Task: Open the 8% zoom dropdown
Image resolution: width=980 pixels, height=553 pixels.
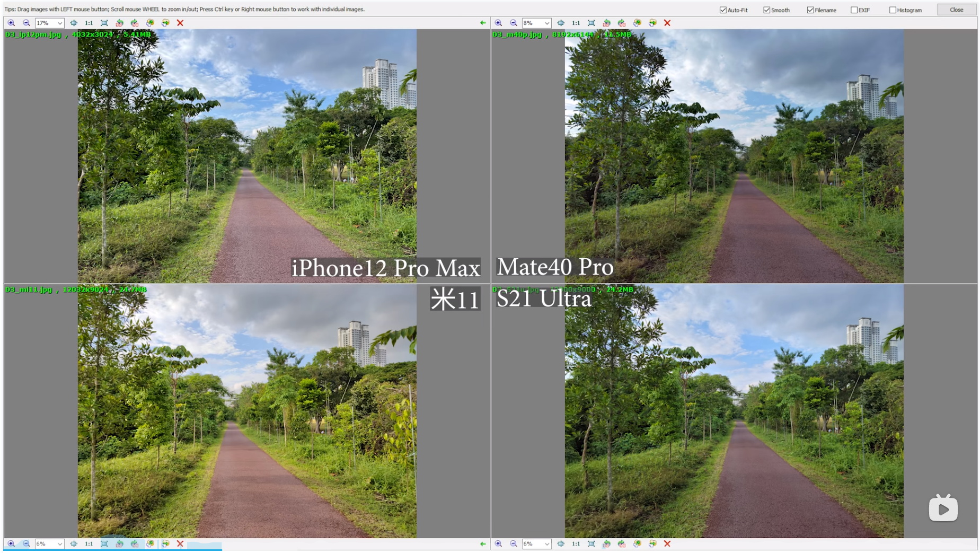Action: pos(547,23)
